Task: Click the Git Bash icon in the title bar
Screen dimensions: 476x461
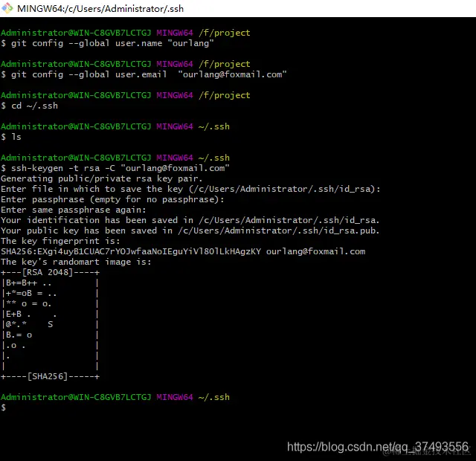Action: (x=7, y=8)
